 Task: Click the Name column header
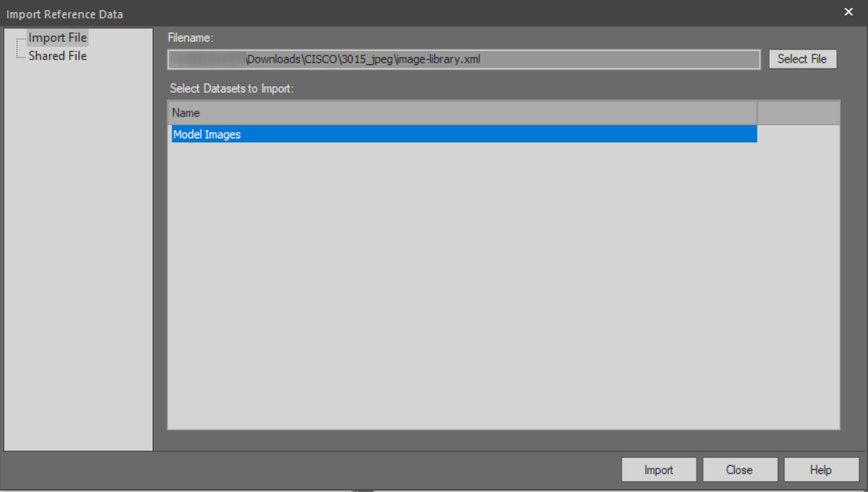click(462, 113)
